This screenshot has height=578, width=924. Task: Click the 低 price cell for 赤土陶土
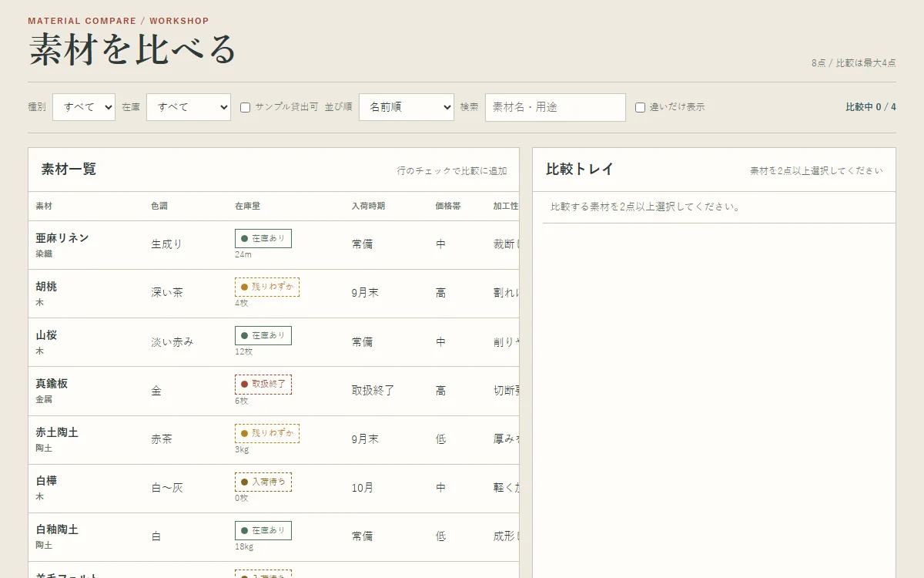[440, 439]
